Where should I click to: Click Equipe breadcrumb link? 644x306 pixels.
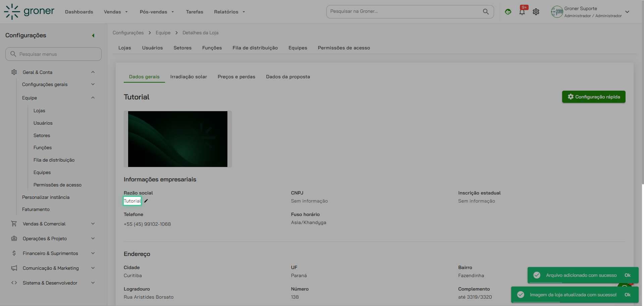(163, 33)
